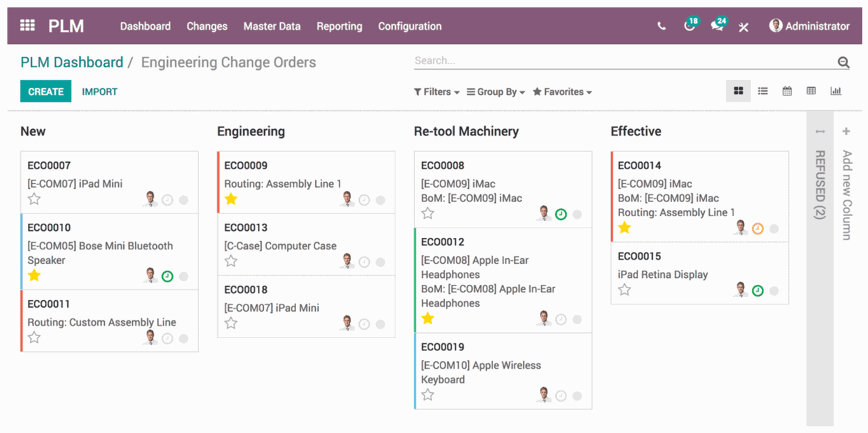Open the Group By dropdown
This screenshot has width=868, height=433.
[495, 92]
